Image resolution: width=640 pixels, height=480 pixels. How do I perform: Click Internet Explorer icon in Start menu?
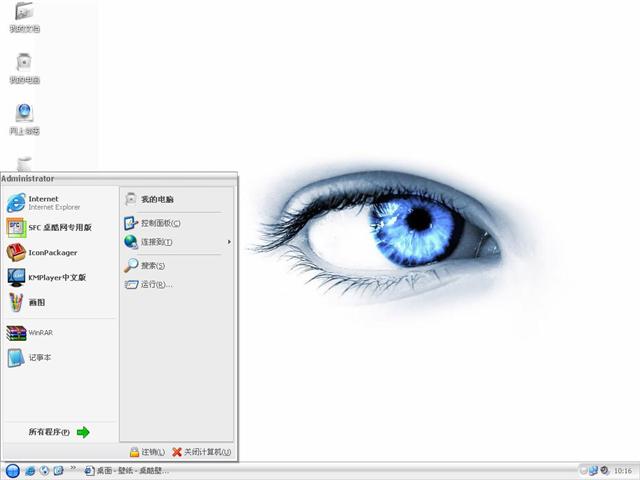[16, 203]
